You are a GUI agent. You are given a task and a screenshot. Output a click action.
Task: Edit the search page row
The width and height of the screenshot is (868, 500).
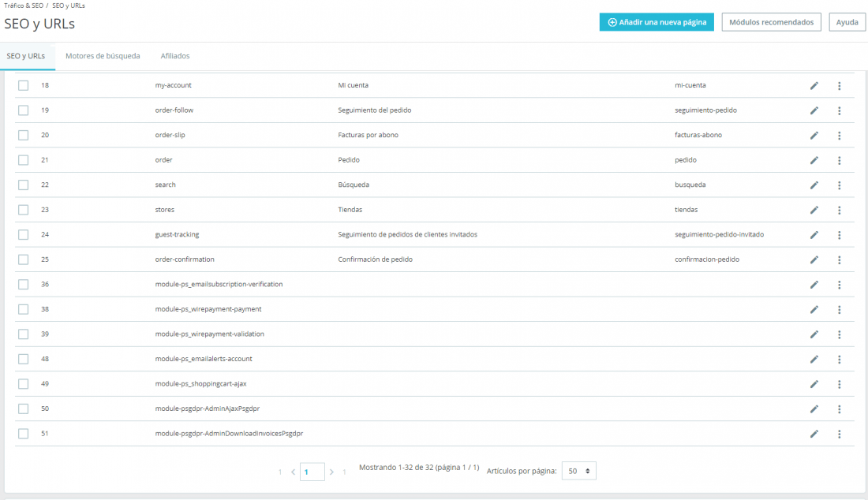[x=814, y=185]
